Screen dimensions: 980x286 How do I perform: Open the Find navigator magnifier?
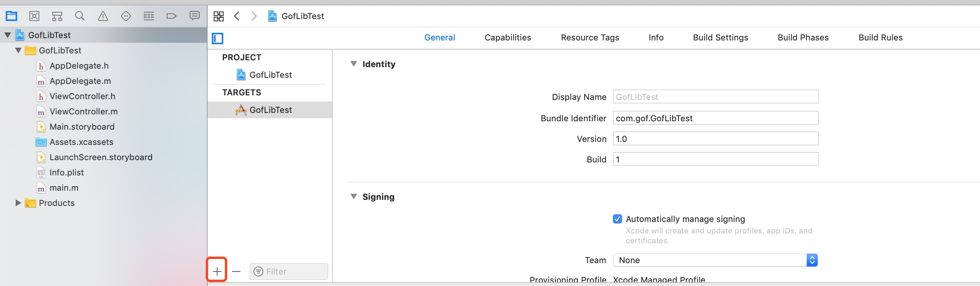pyautogui.click(x=80, y=16)
